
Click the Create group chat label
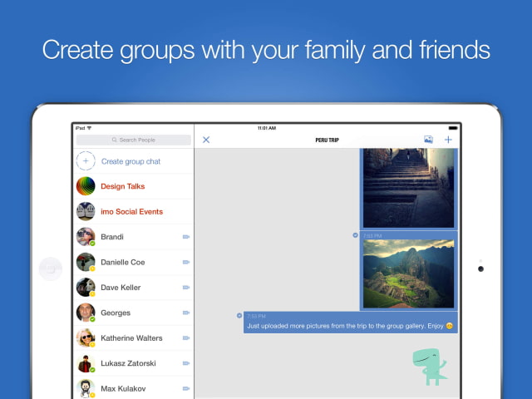(x=131, y=161)
